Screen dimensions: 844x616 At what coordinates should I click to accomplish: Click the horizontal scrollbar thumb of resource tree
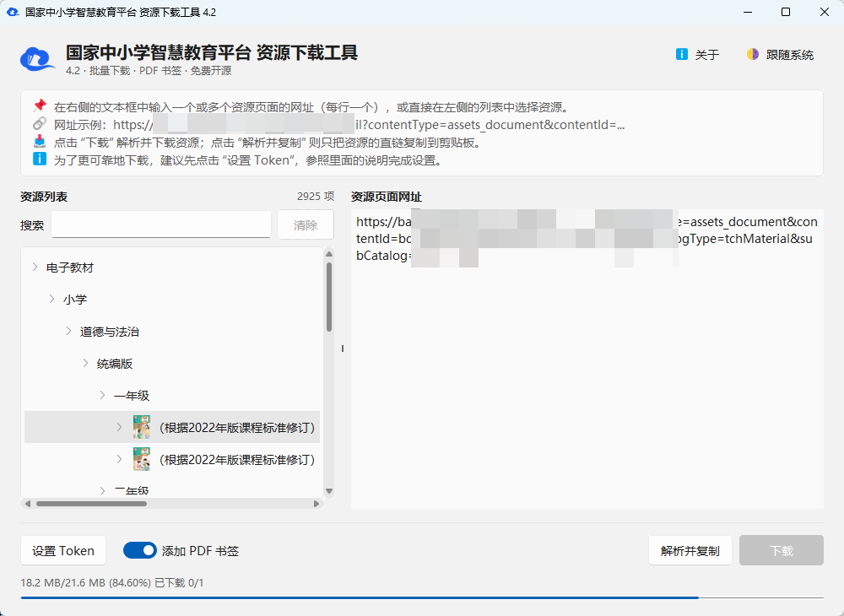91,504
